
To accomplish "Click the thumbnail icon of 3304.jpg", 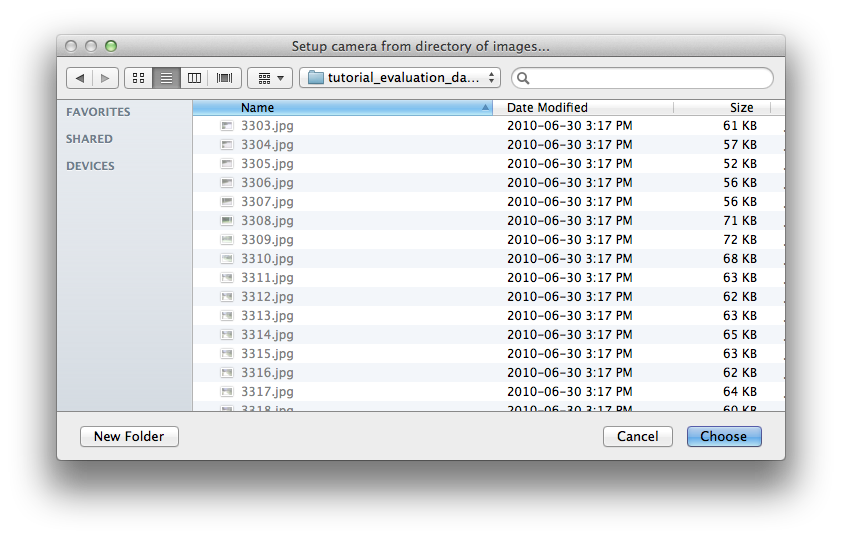I will click(227, 145).
